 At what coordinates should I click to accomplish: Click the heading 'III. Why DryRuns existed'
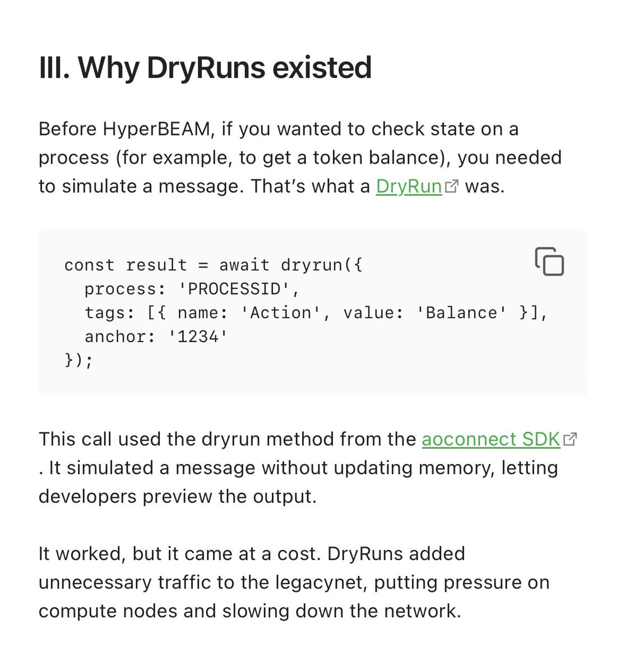click(x=205, y=68)
